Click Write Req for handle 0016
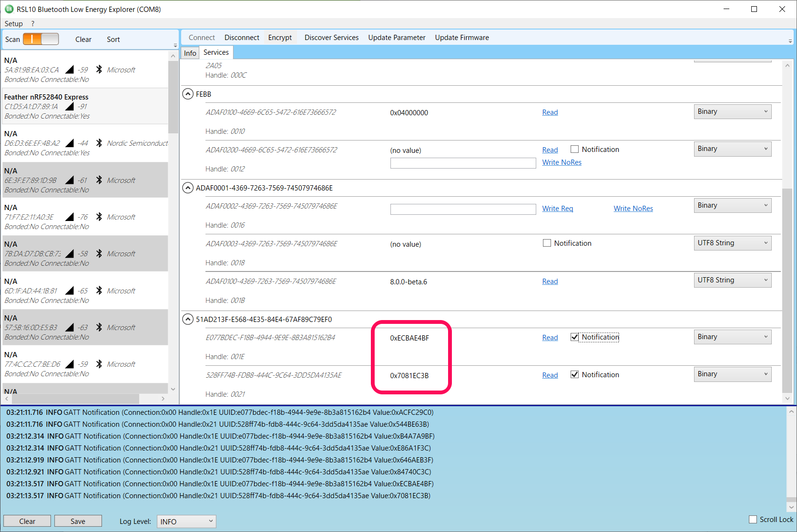 click(x=557, y=209)
